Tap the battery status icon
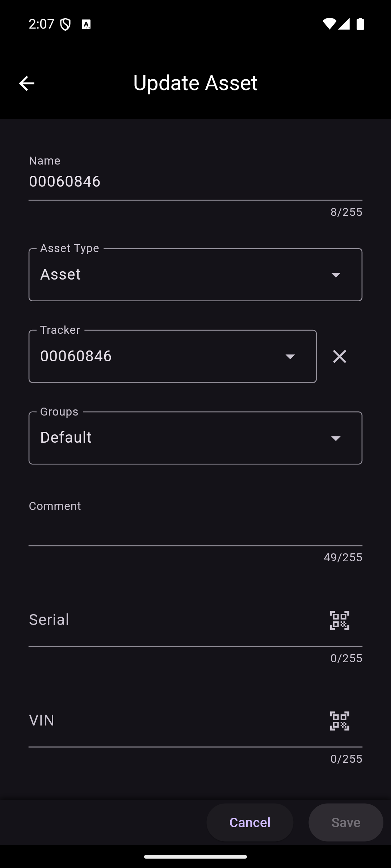The width and height of the screenshot is (391, 868). (x=360, y=24)
